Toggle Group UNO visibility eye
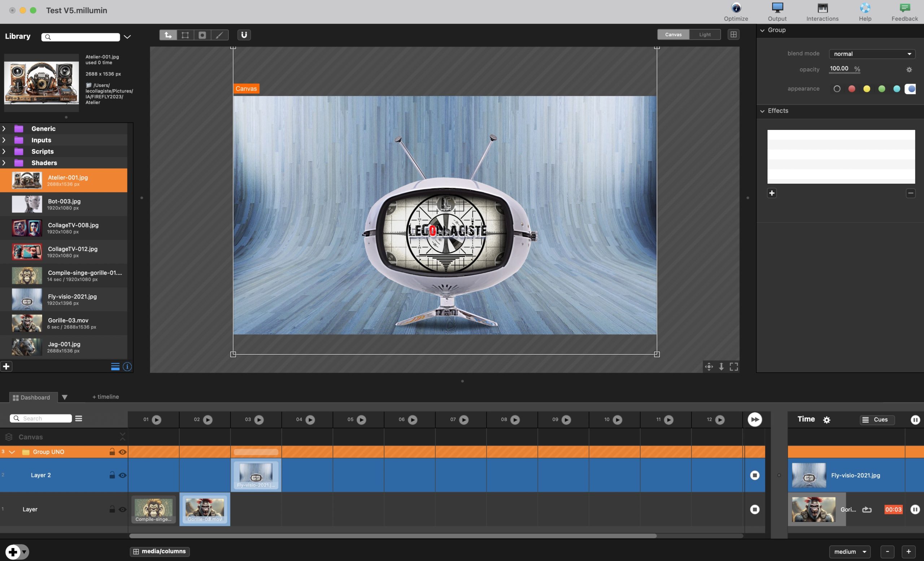 122,452
